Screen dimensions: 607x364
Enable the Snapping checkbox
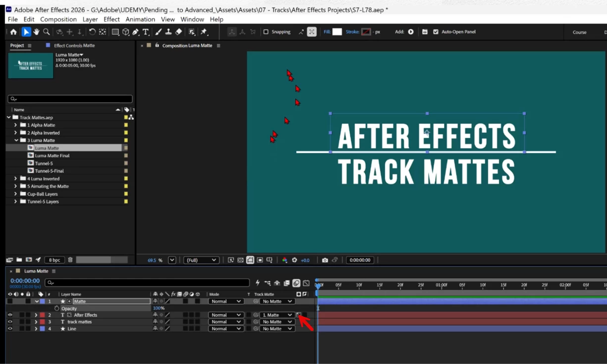tap(266, 32)
